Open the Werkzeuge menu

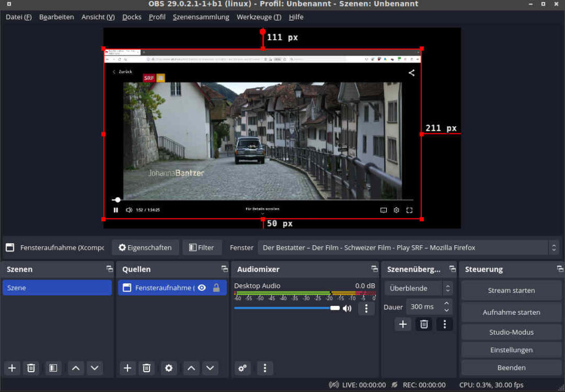pos(259,17)
